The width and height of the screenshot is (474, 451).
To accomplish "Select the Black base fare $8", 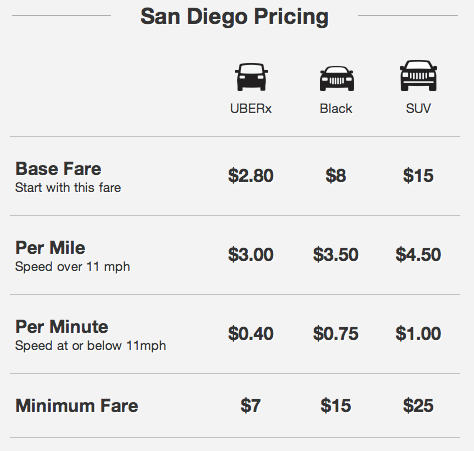I will point(336,176).
